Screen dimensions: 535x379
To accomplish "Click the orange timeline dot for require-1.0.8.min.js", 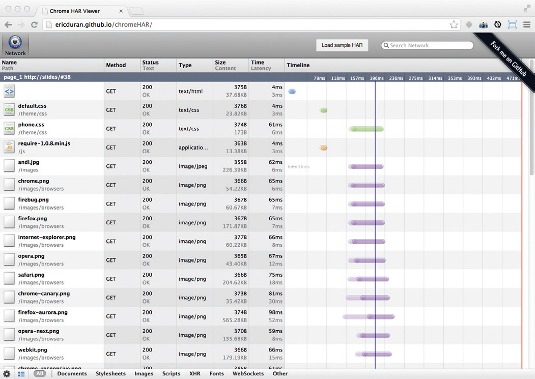I will (323, 148).
